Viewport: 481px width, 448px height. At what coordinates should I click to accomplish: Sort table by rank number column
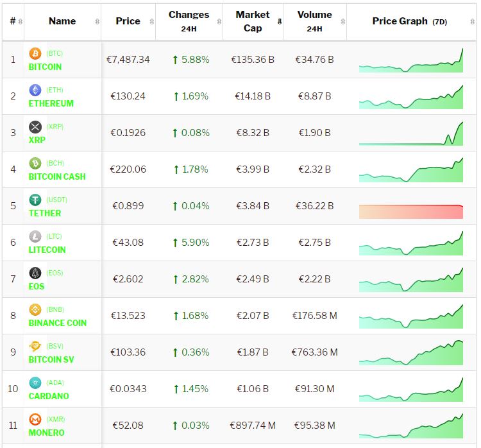[x=13, y=21]
